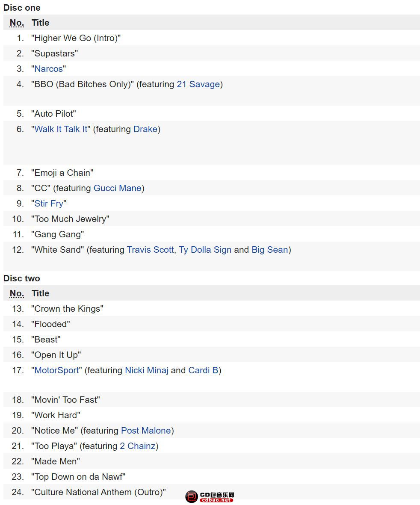Visit the Post Malone link

146,431
